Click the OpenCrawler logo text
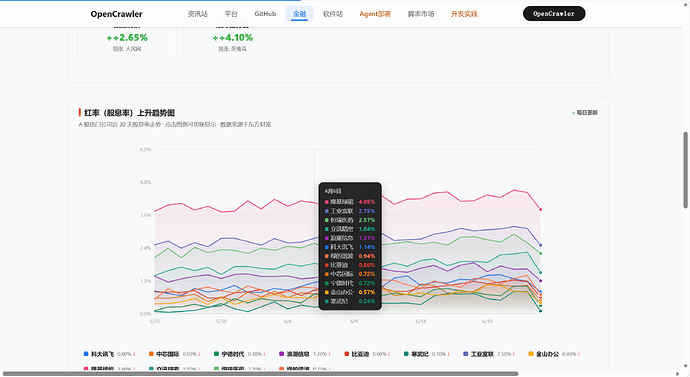The width and height of the screenshot is (690, 377). [117, 14]
